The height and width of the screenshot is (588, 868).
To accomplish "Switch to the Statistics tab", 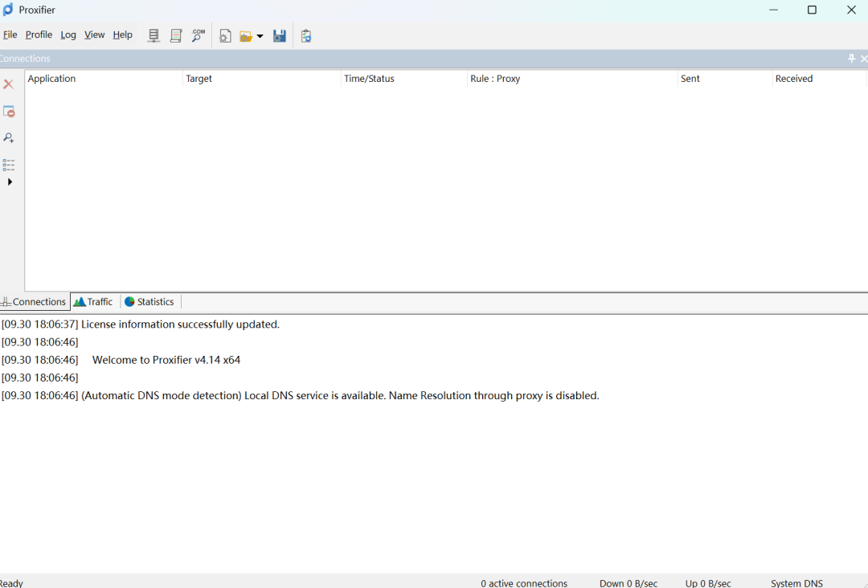I will 150,301.
